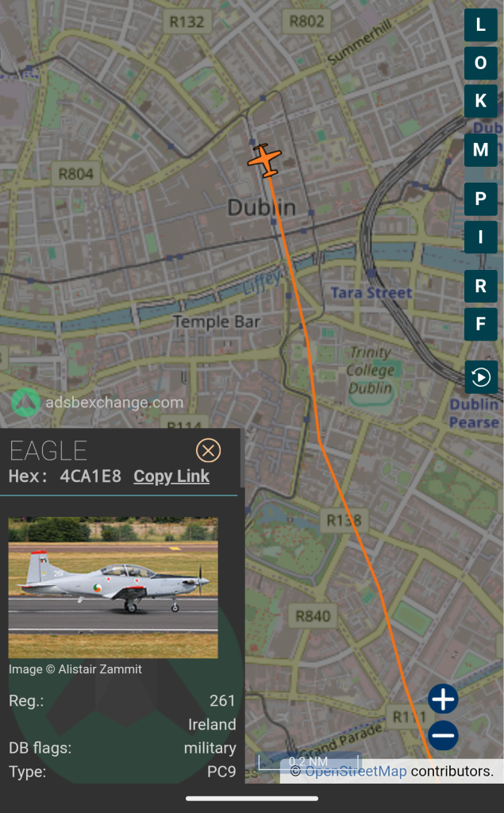Zoom out with the minus button
This screenshot has height=813, width=504.
[x=444, y=735]
